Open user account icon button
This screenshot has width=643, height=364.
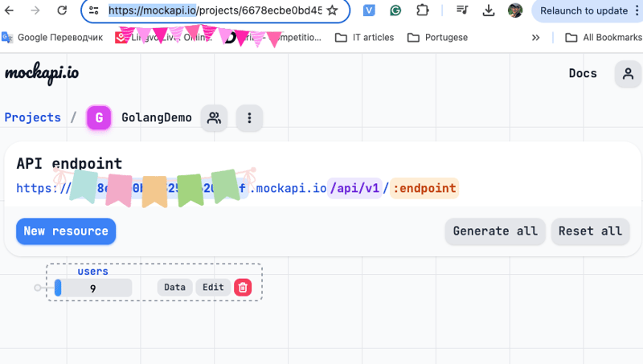point(628,74)
